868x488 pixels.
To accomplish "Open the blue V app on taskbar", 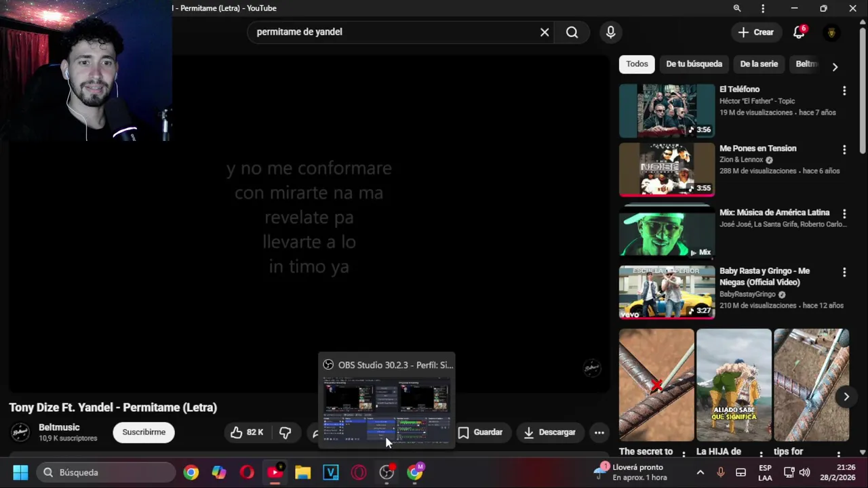I will (x=331, y=472).
